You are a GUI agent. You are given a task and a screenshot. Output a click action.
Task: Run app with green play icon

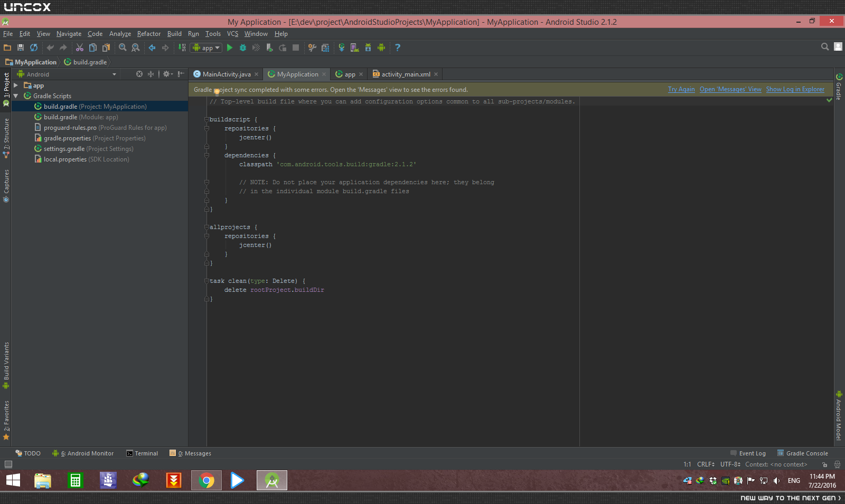(x=230, y=47)
